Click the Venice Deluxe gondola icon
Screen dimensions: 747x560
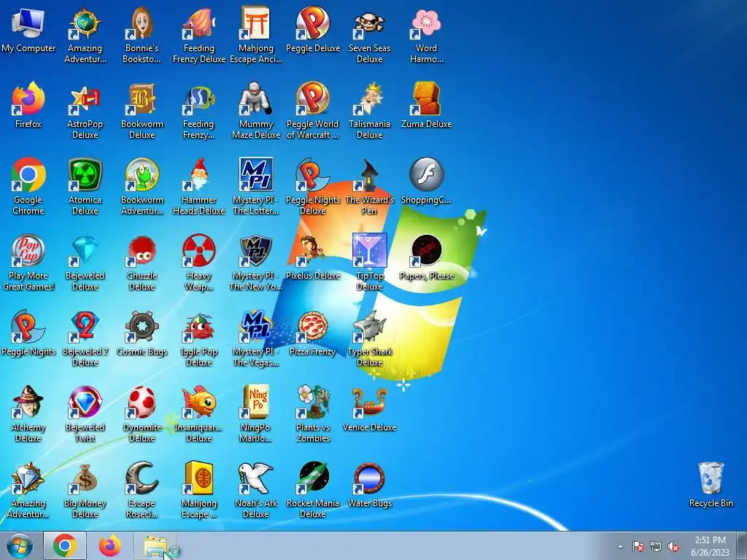[369, 408]
